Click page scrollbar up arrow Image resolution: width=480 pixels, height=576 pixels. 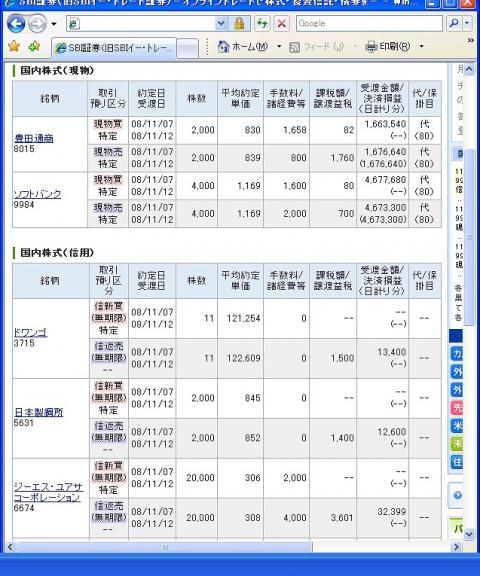(x=469, y=69)
